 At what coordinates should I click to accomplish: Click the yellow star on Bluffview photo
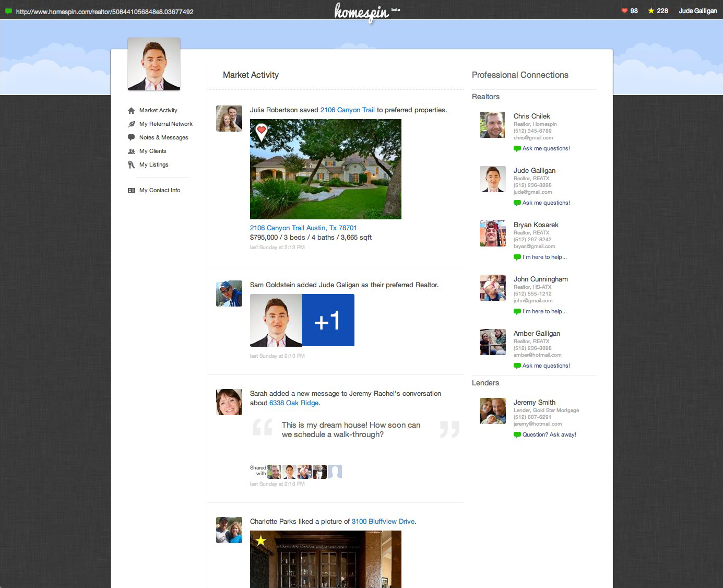pyautogui.click(x=261, y=540)
